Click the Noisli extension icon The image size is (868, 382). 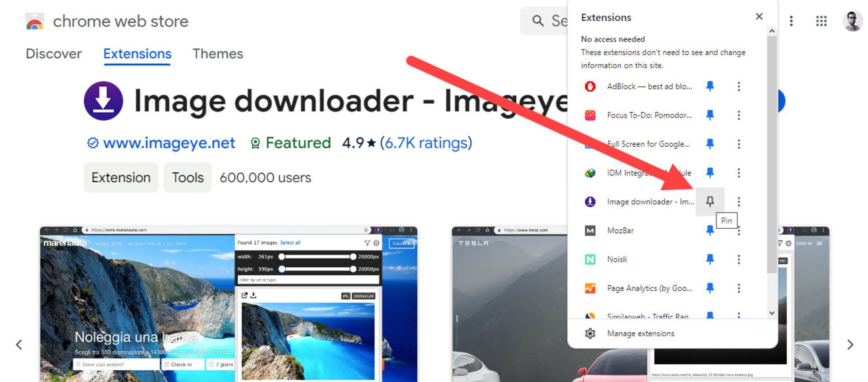click(590, 259)
